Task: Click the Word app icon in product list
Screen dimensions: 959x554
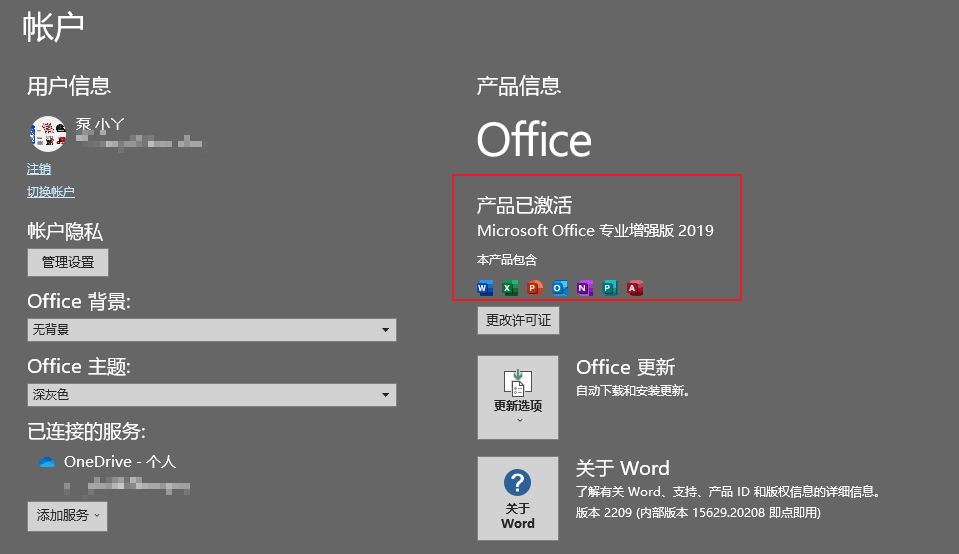Action: coord(485,288)
